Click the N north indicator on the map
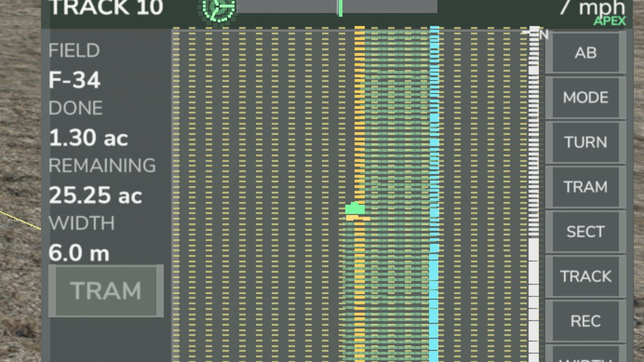Screen dimensions: 644x362 click(x=543, y=35)
